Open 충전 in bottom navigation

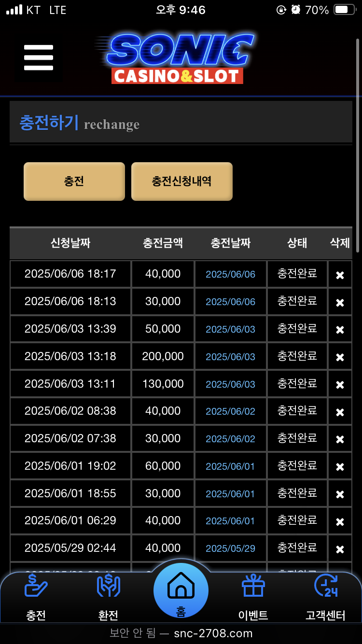pos(36,598)
